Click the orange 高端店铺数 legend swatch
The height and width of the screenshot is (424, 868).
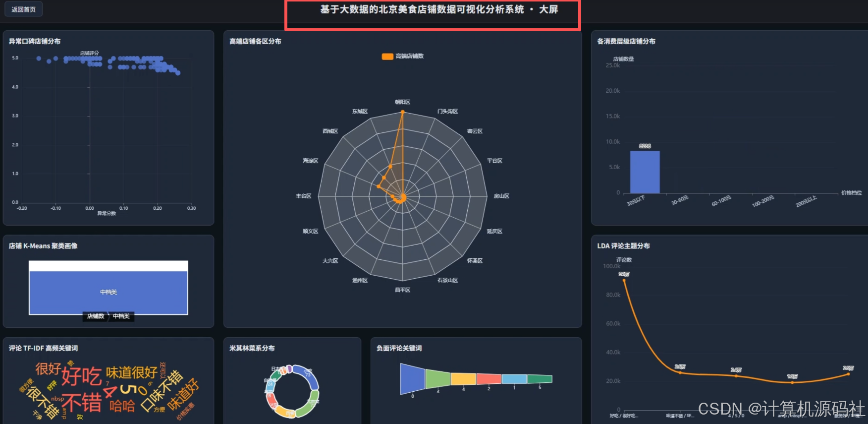pyautogui.click(x=387, y=56)
